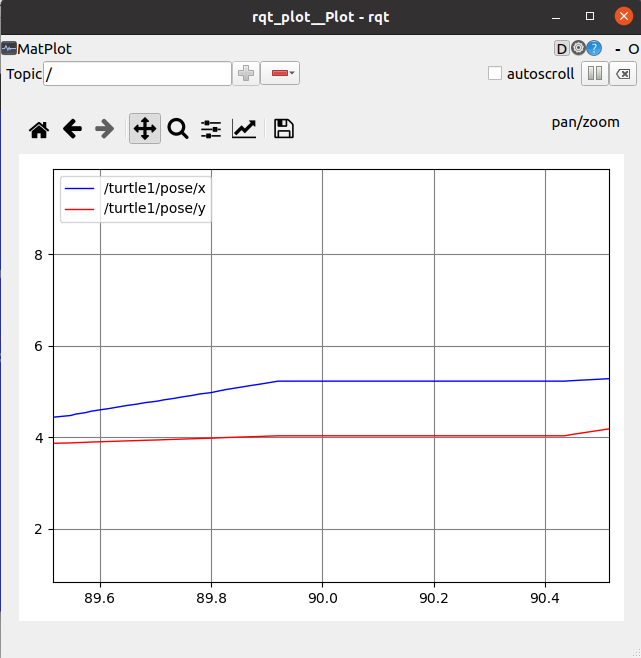Screen dimensions: 641x658
Task: Click the help question mark icon
Action: point(594,48)
